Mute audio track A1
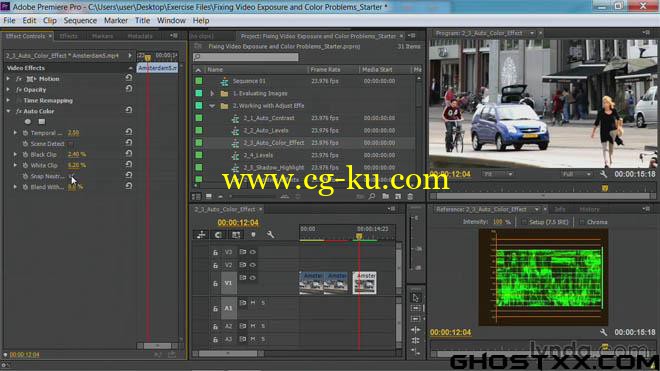Screen dimensions: 660x371 click(x=253, y=303)
